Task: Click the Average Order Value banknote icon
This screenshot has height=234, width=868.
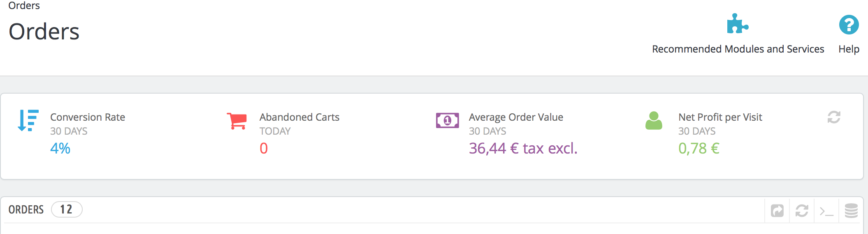Action: (x=447, y=121)
